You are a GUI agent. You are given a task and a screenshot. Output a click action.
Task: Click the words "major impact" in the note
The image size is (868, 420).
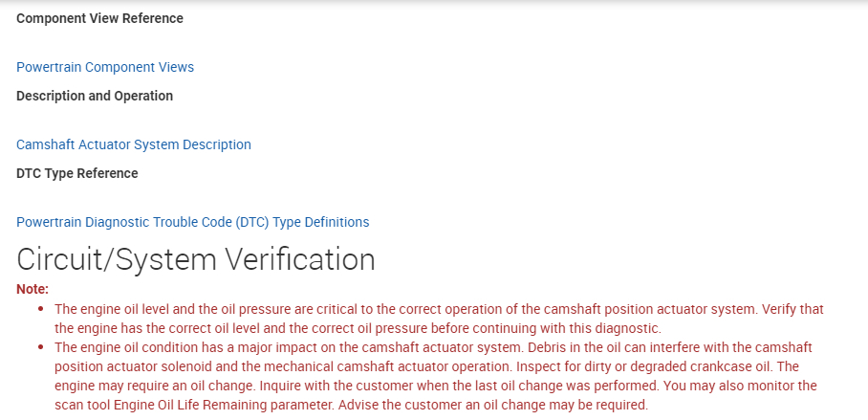[257, 347]
